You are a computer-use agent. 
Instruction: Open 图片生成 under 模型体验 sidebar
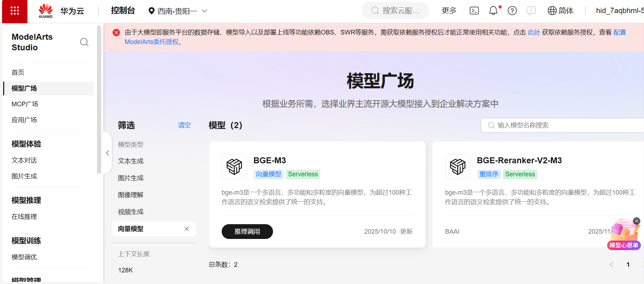point(24,176)
